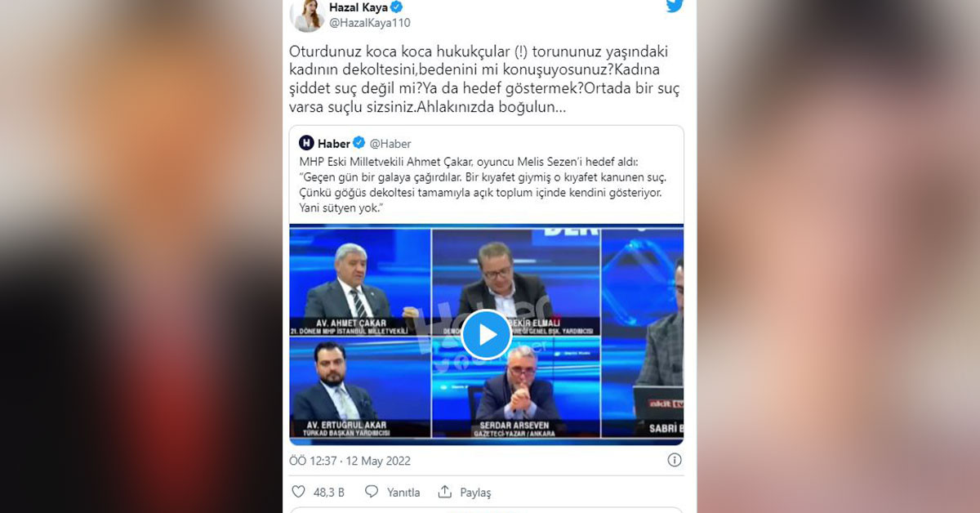Click Hazal Kaya's blue verified badge
This screenshot has height=513, width=980.
[x=397, y=7]
